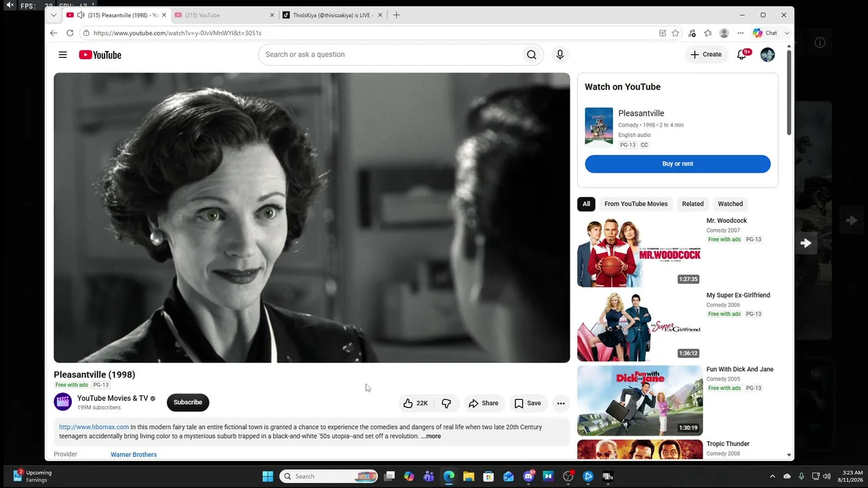Click the browser address bar URL
This screenshot has width=868, height=488.
coord(178,33)
